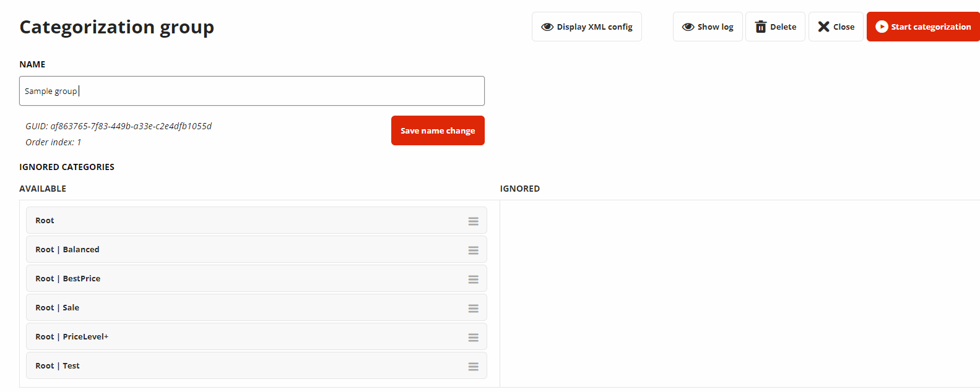Click the drag handle icon on Root row
The height and width of the screenshot is (392, 980).
click(473, 221)
